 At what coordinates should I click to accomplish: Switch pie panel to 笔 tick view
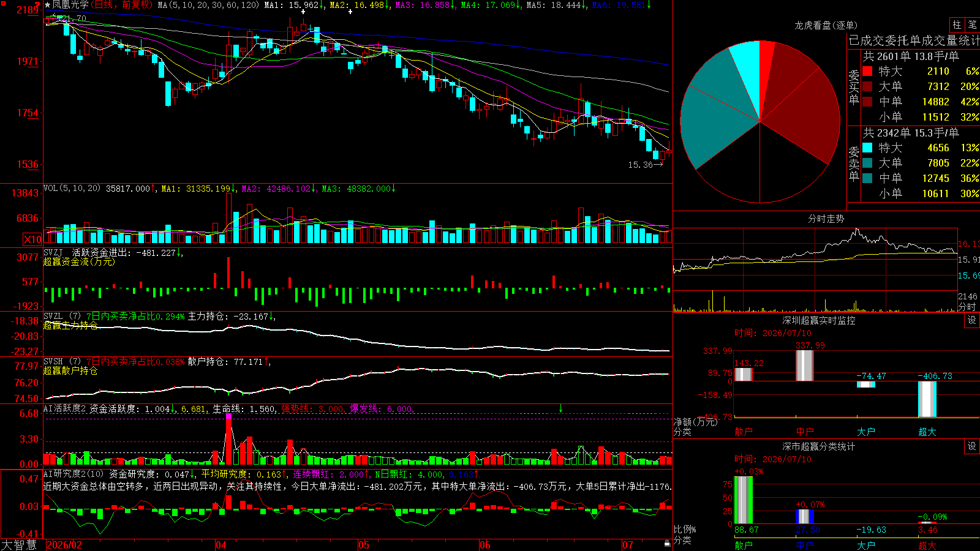coord(972,24)
